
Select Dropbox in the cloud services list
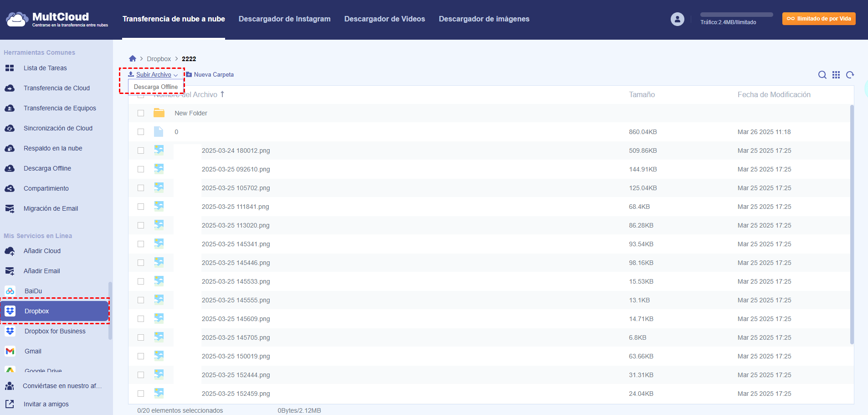pos(54,311)
